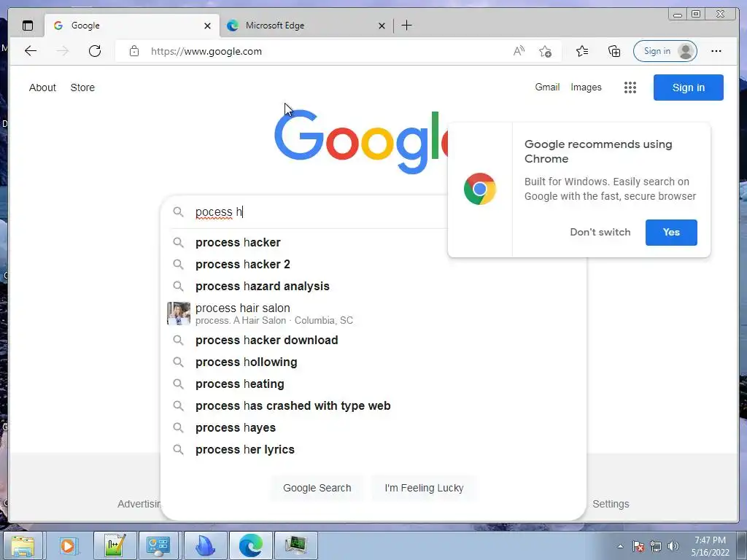The height and width of the screenshot is (560, 747).
Task: Open the Favorites list icon
Action: pyautogui.click(x=582, y=51)
